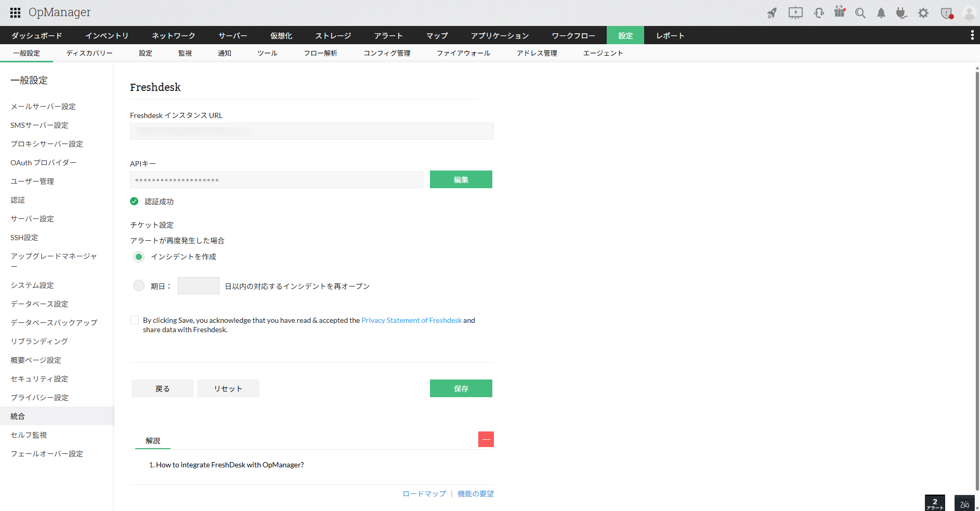Click the security shield alert icon
Image resolution: width=980 pixels, height=511 pixels.
tap(946, 13)
